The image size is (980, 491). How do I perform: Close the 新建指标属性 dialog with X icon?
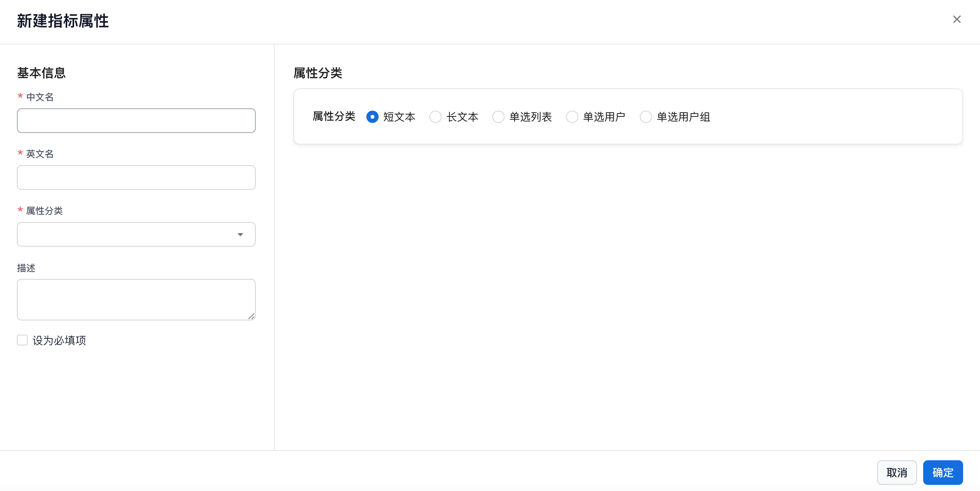pos(957,20)
